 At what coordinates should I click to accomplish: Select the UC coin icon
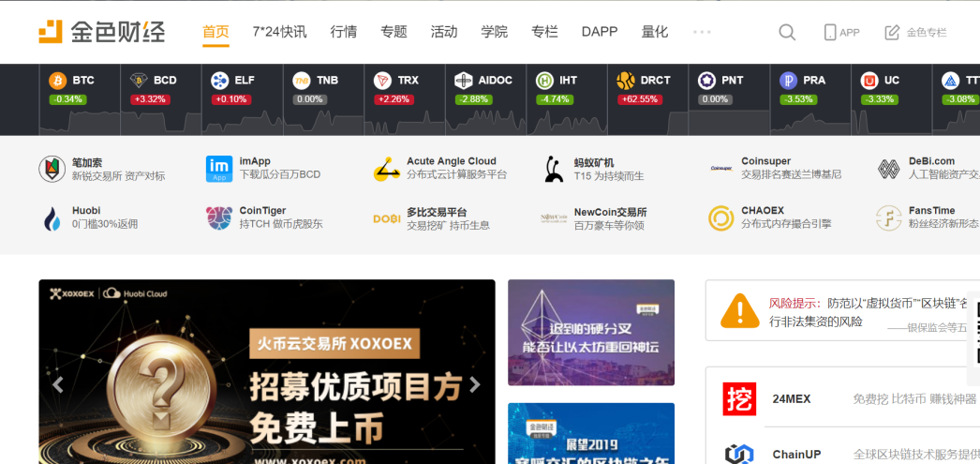coord(869,80)
